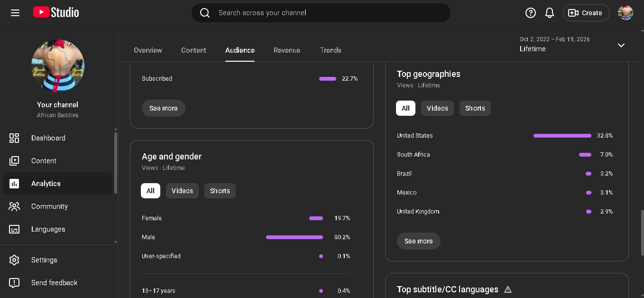Select Shorts filter in Top geographies
The image size is (644, 298).
point(475,108)
